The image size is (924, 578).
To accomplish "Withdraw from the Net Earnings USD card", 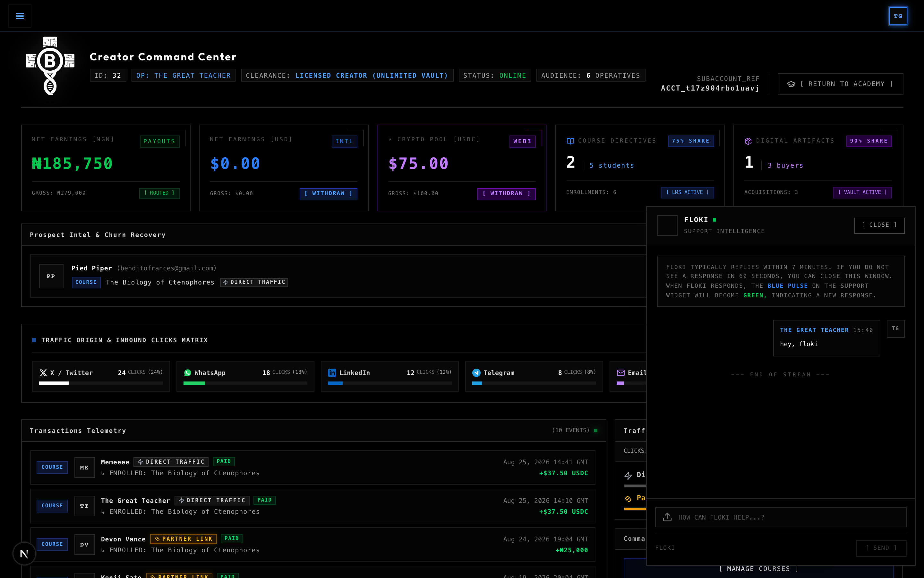I will [328, 194].
